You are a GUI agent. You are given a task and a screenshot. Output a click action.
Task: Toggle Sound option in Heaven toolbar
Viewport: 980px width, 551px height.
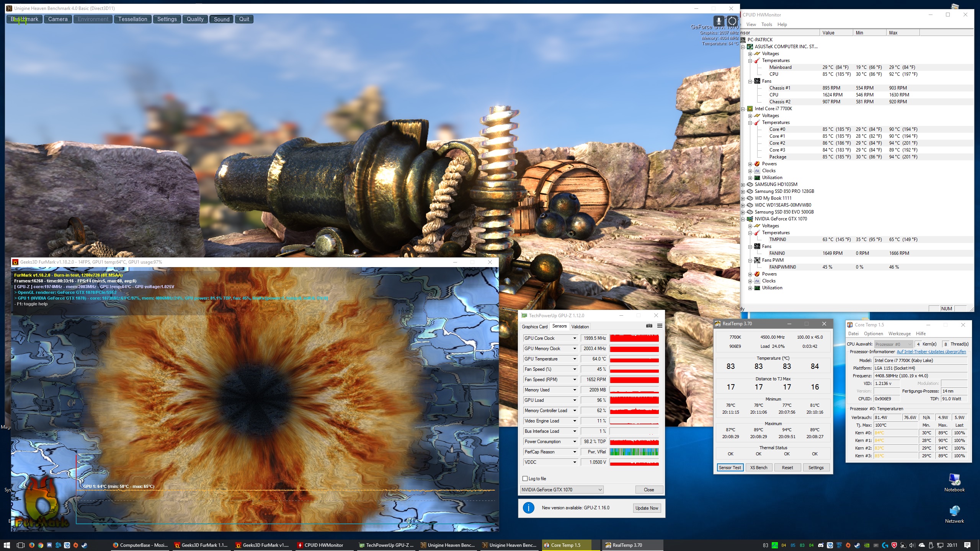pos(221,19)
